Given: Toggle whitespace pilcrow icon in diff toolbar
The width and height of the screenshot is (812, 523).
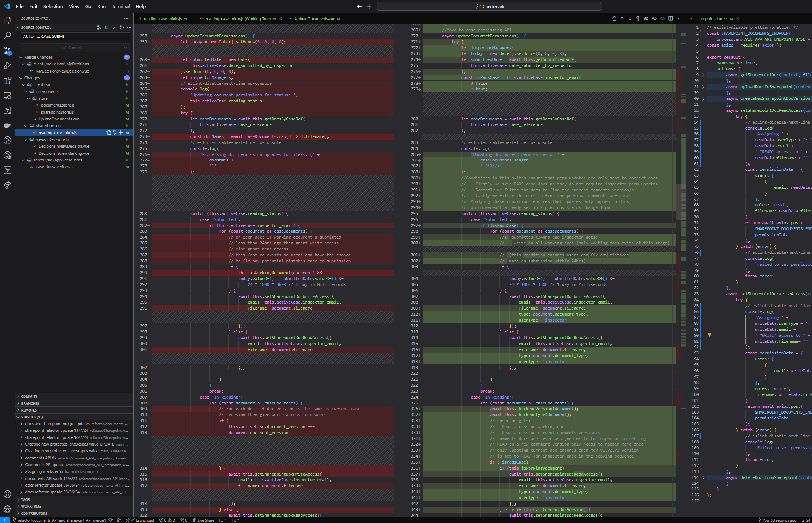Looking at the screenshot, I should [638, 18].
